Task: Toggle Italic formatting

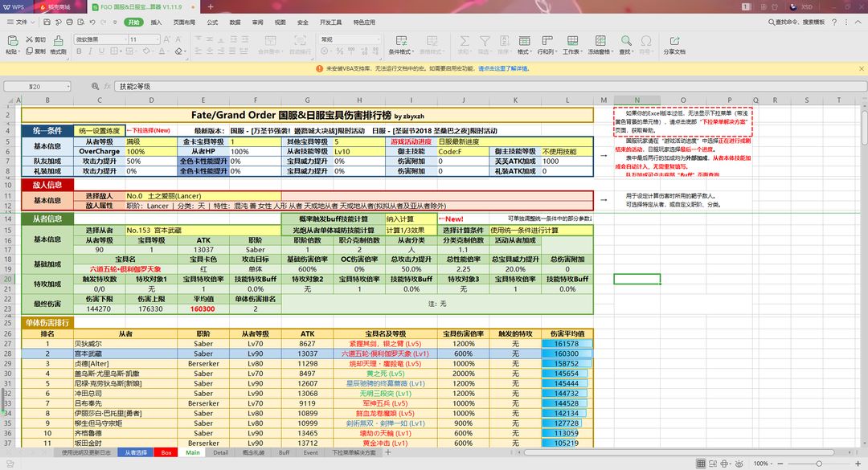Action: point(90,51)
